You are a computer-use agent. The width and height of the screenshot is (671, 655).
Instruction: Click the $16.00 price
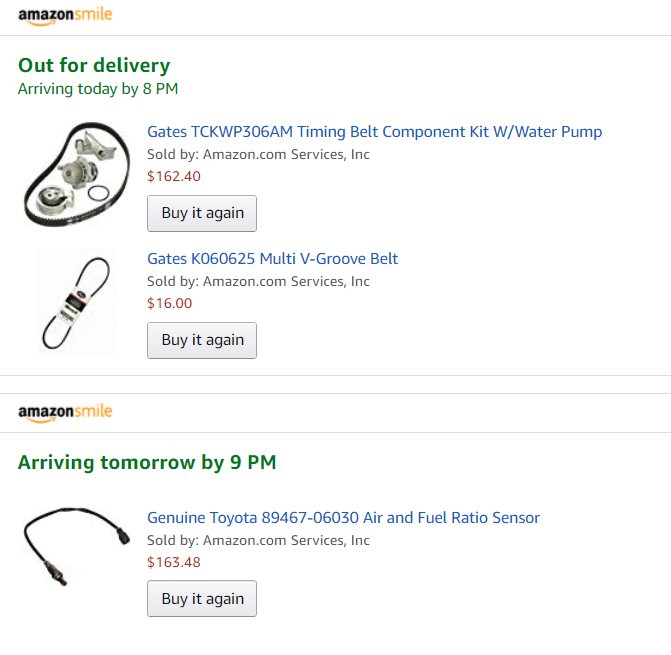[169, 303]
